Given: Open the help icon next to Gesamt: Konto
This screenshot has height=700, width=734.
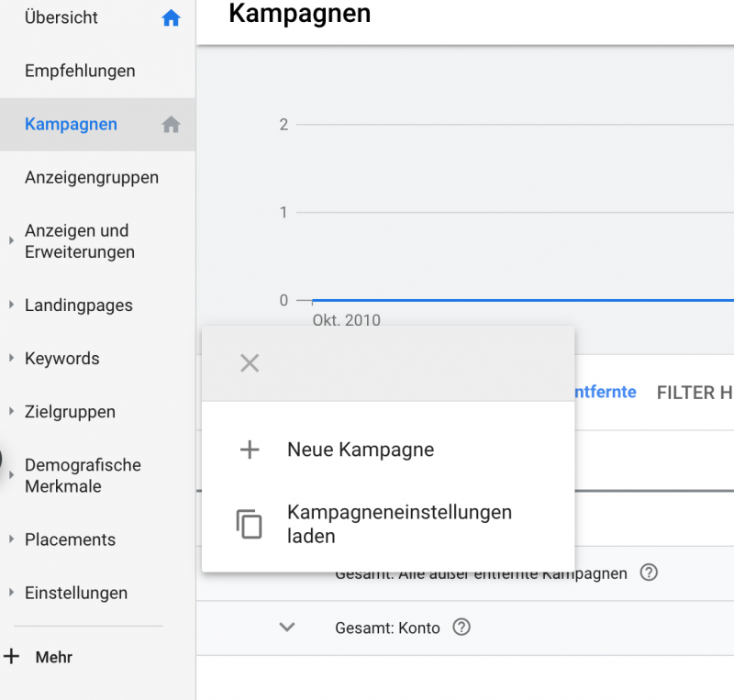Looking at the screenshot, I should (462, 628).
